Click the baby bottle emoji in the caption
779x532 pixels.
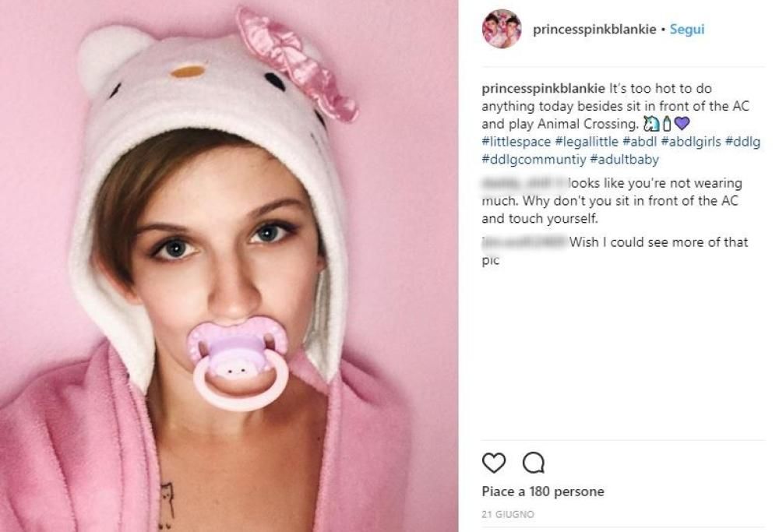tap(667, 123)
